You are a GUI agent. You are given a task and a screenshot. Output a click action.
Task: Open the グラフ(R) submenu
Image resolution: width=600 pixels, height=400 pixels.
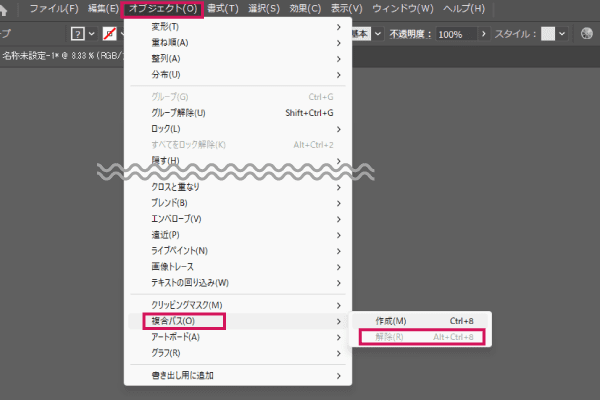click(238, 353)
